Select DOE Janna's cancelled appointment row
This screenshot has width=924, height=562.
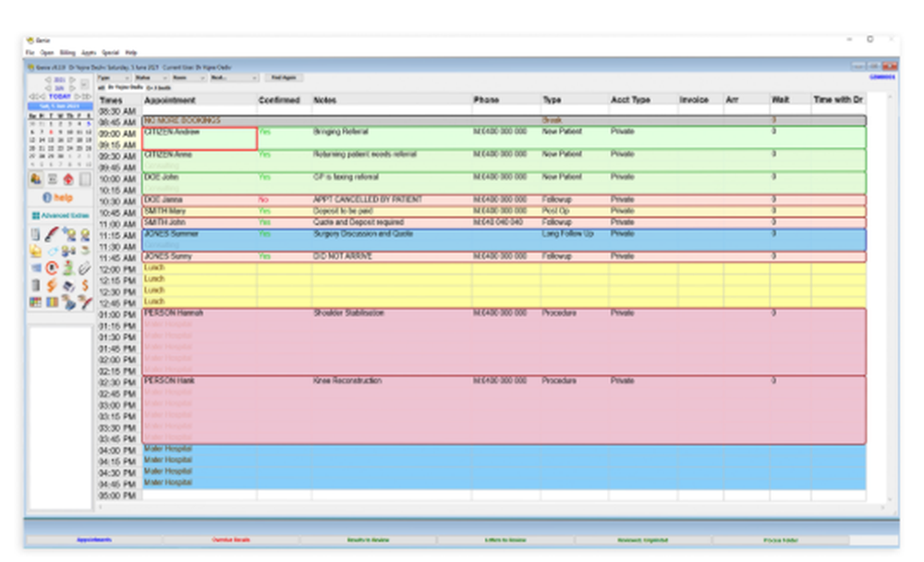[x=185, y=200]
